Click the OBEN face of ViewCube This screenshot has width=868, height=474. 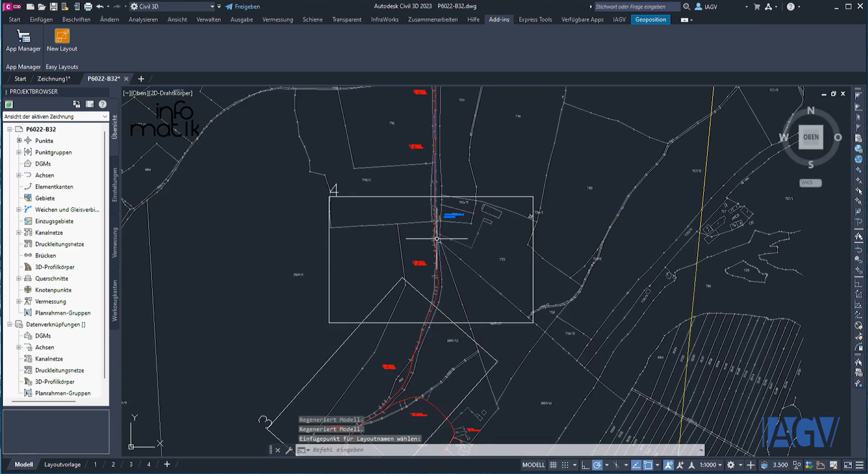[x=811, y=137]
